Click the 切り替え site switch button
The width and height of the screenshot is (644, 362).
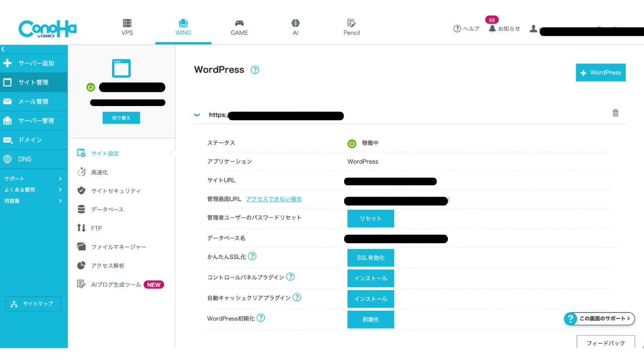tap(121, 118)
